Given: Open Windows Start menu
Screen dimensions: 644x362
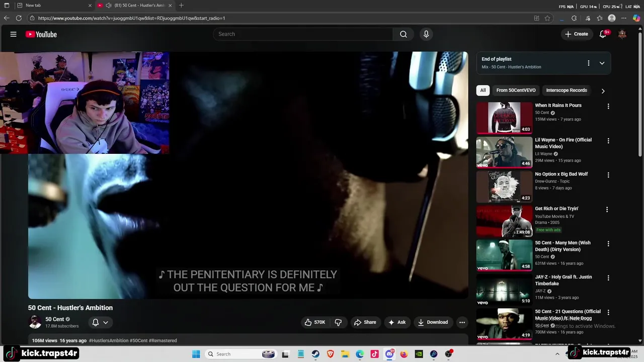Looking at the screenshot, I should [x=196, y=354].
